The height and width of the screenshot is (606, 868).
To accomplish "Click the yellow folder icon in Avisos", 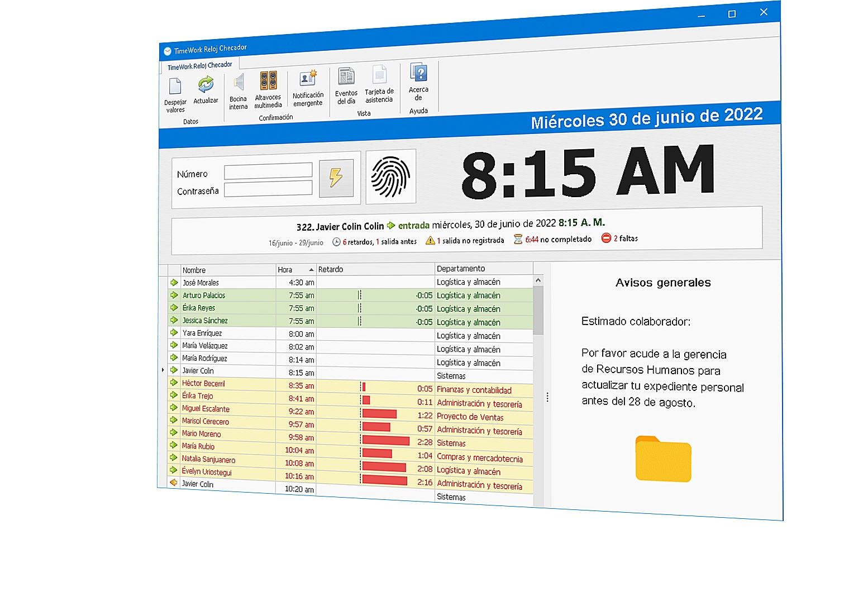I will [x=663, y=459].
